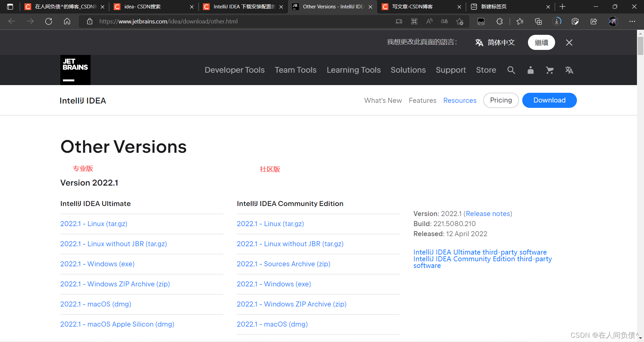Click the translate icon in address bar

click(x=444, y=21)
